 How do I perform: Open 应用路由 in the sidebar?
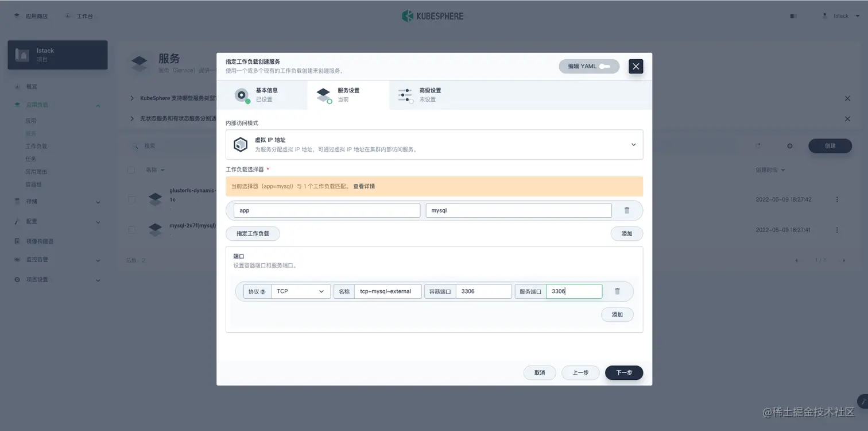[36, 172]
